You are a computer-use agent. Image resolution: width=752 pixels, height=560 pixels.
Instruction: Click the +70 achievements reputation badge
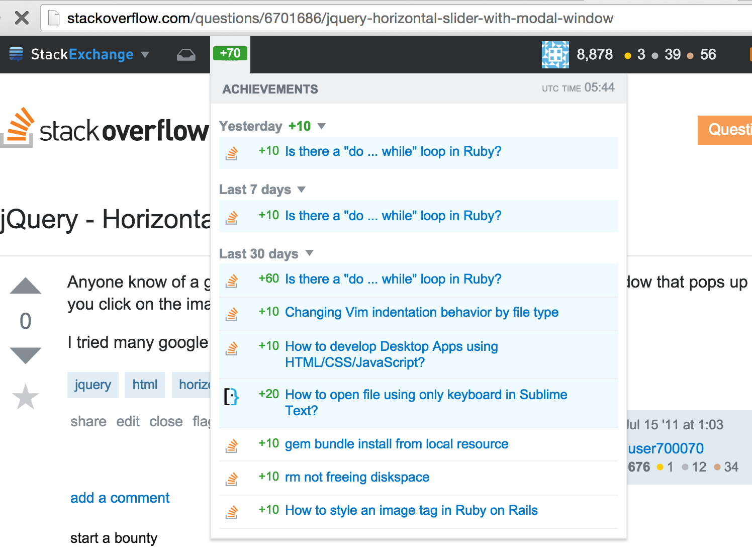pyautogui.click(x=230, y=53)
